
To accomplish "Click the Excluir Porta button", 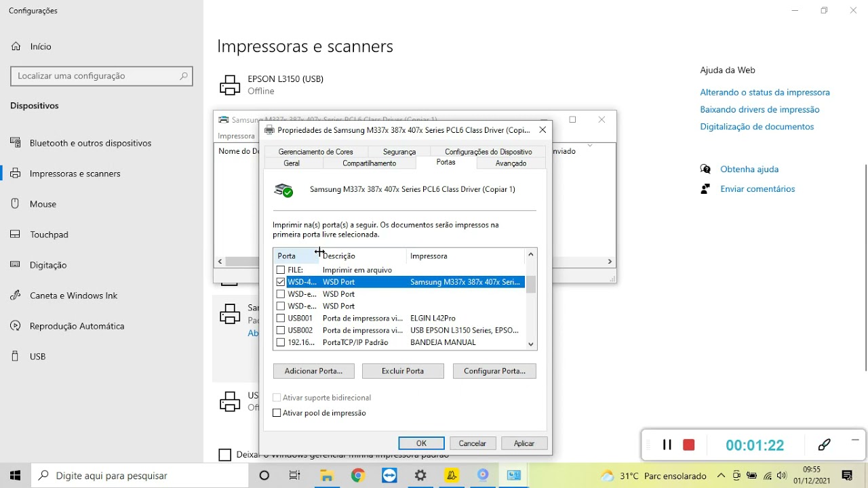I will point(403,371).
